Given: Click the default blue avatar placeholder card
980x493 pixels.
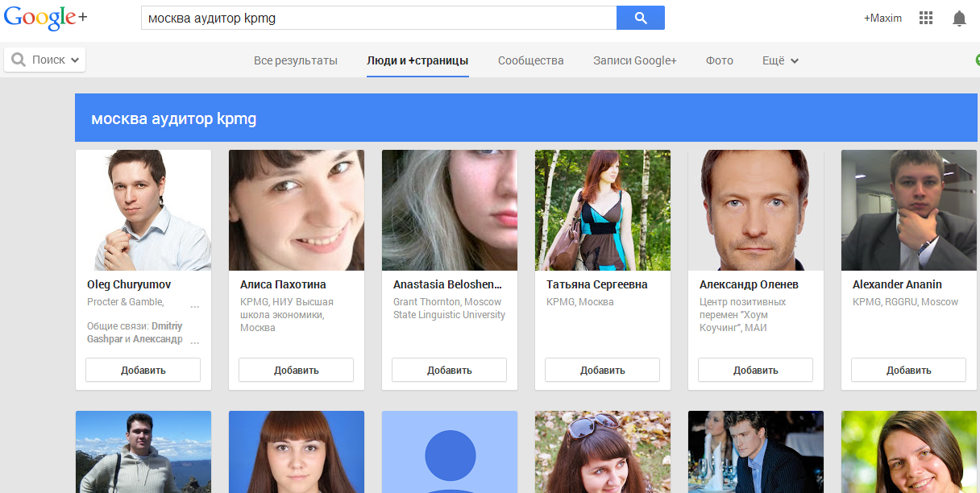Looking at the screenshot, I should pyautogui.click(x=450, y=452).
